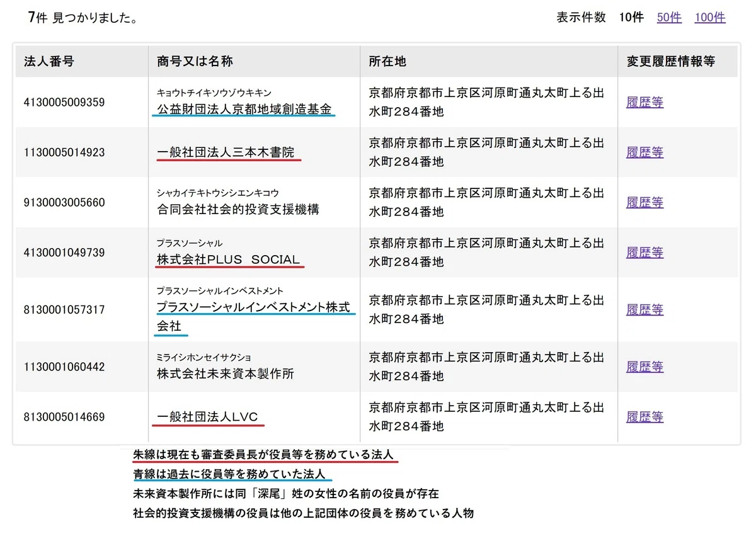Screen dimensions: 756x558
Task: Click the name 株式会社未来資本製作所
Action: tap(226, 373)
